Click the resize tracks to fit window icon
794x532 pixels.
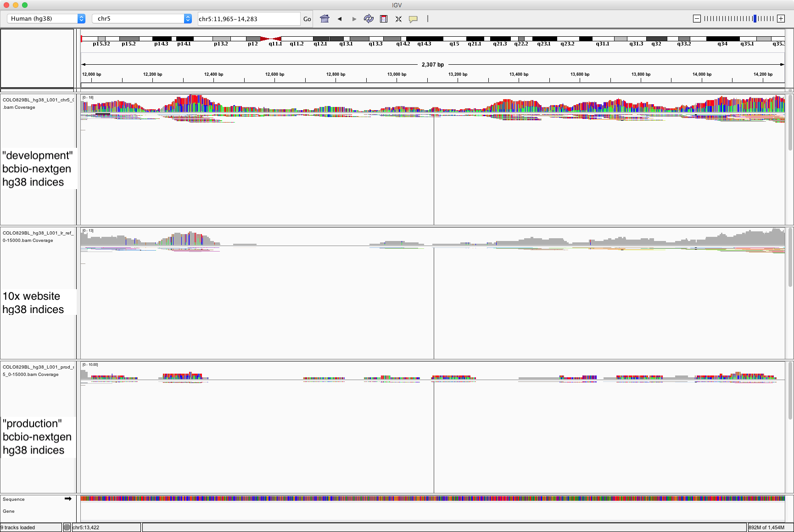[x=398, y=19]
